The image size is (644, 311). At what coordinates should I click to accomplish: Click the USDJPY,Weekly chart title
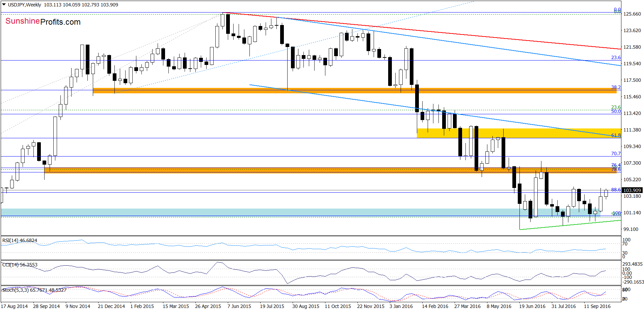pyautogui.click(x=24, y=5)
